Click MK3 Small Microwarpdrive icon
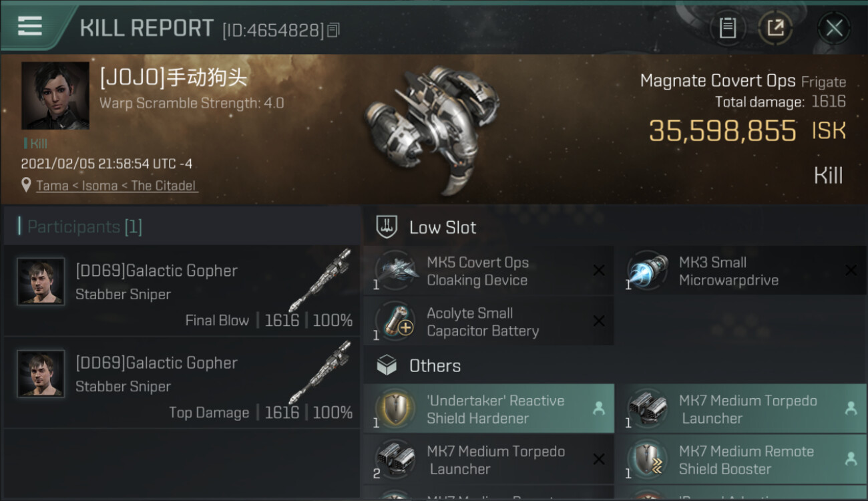The width and height of the screenshot is (868, 501). (x=648, y=271)
